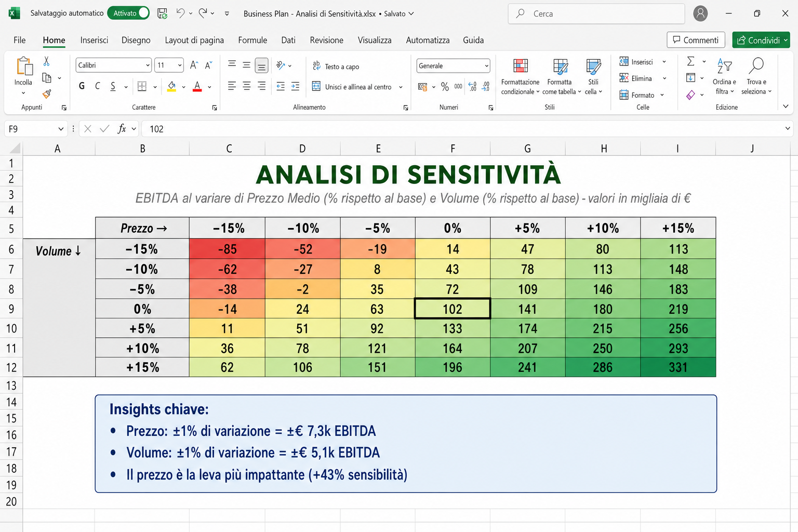Expand the formula bar chevron
Viewport: 798px width, 532px height.
click(788, 128)
